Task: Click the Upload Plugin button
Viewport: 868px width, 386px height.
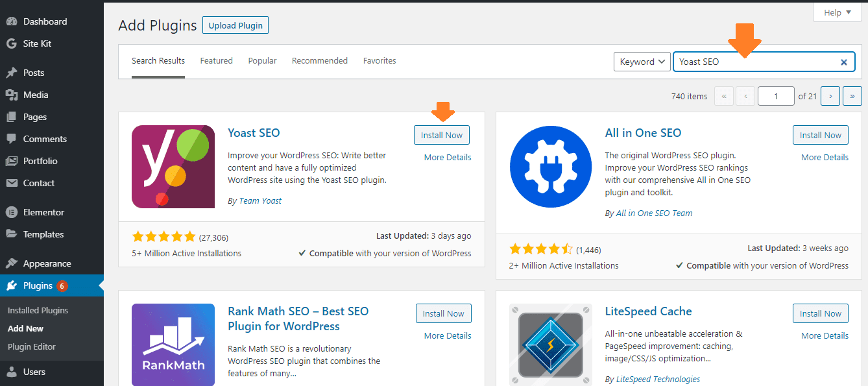Action: [235, 25]
